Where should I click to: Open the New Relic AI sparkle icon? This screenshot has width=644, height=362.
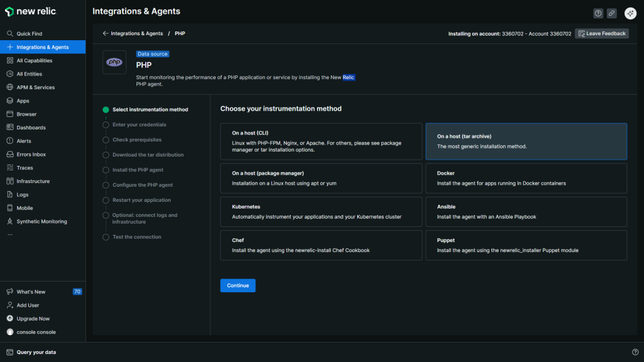(x=630, y=13)
